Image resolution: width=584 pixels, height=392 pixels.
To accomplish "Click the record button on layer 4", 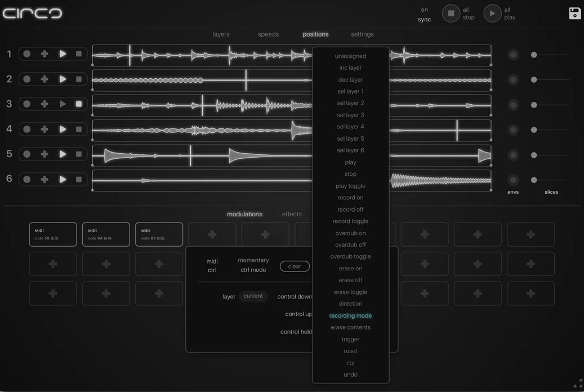I will tap(27, 130).
